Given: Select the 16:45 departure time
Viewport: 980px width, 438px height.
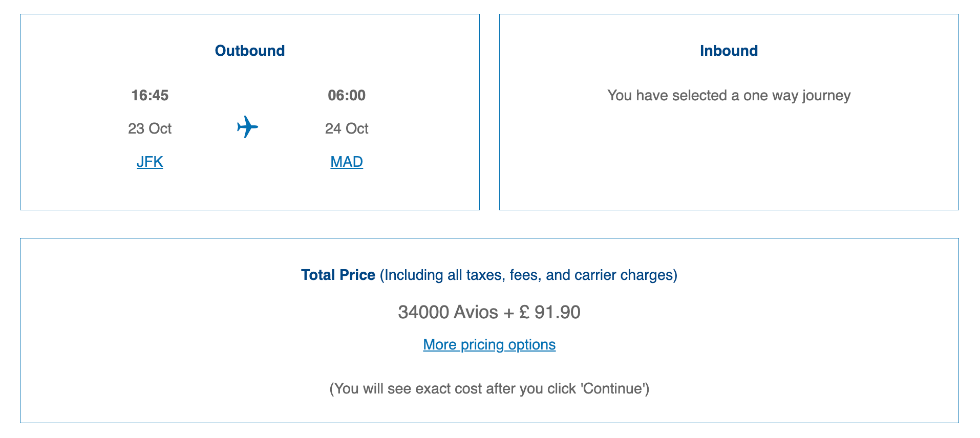Looking at the screenshot, I should coord(150,95).
